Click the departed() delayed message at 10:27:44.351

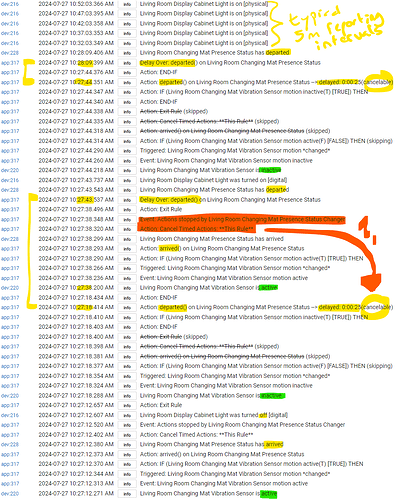(266, 82)
